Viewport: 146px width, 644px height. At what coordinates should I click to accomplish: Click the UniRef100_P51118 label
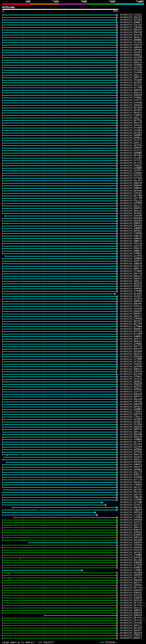pos(131,201)
